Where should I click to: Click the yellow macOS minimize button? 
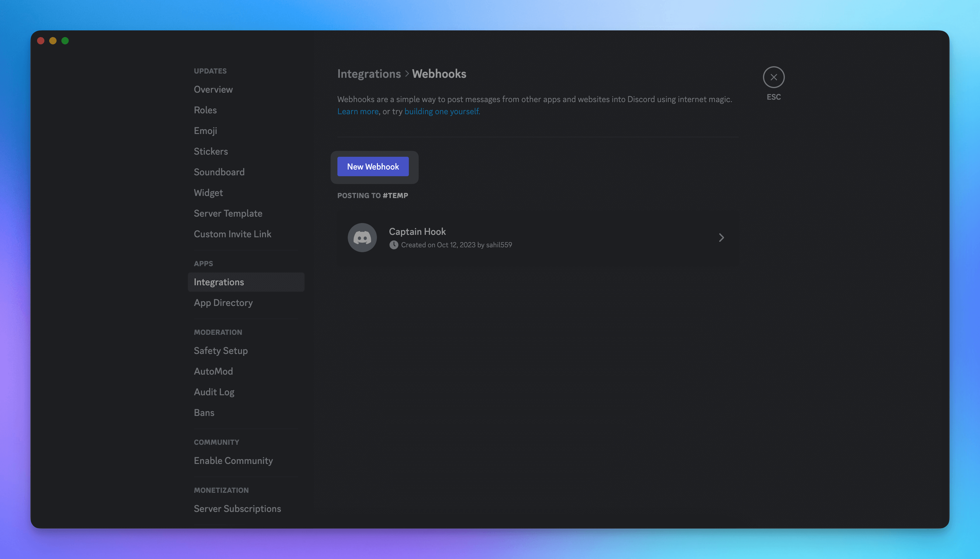click(53, 41)
